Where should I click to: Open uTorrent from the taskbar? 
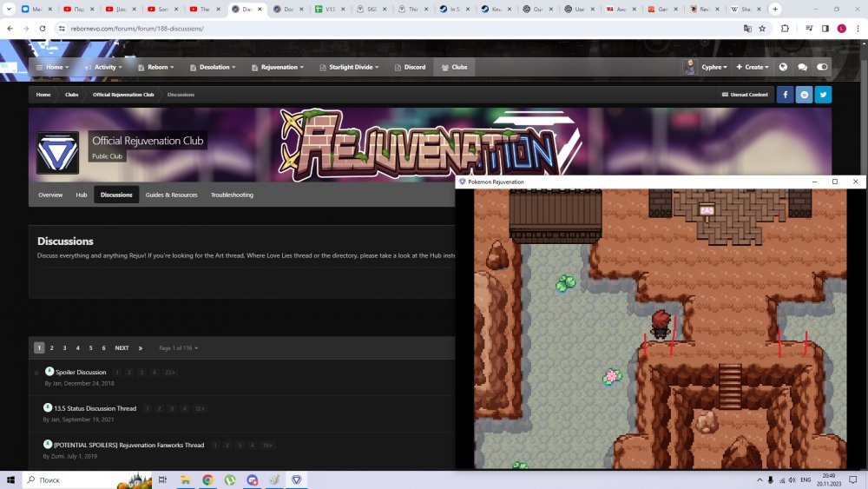(x=230, y=479)
